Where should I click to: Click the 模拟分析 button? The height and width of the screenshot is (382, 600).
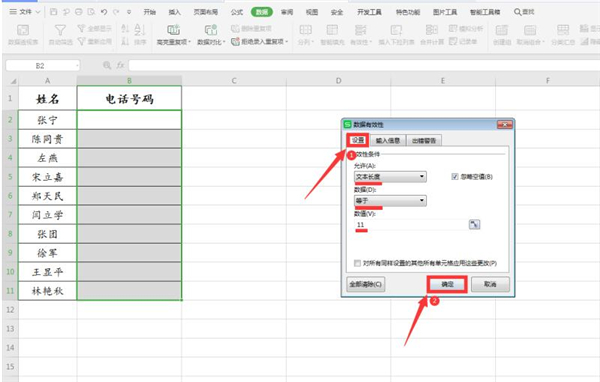pos(466,29)
